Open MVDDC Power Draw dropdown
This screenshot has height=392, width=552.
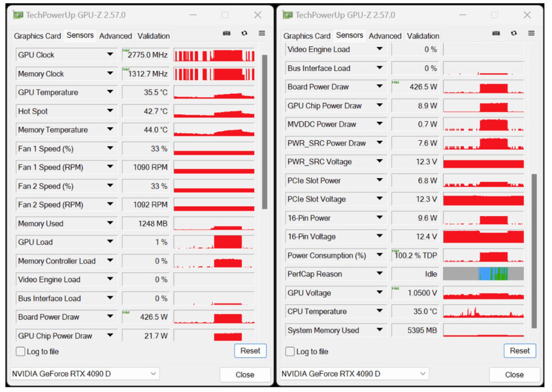(379, 124)
